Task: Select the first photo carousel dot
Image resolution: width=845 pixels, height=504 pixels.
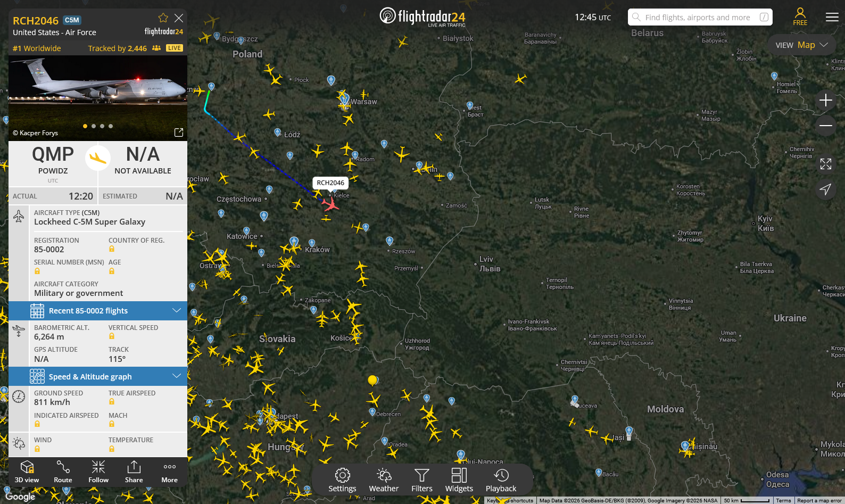Action: tap(85, 126)
